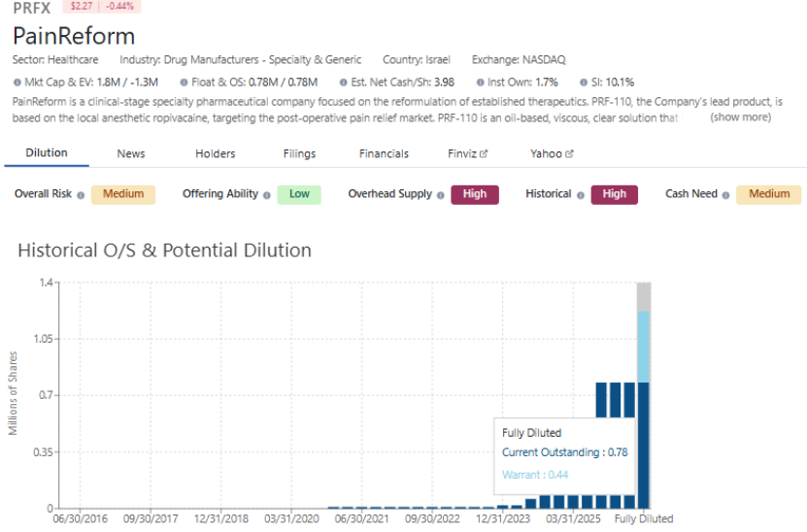
Task: Click info icon next to Offering Ability
Action: point(267,195)
